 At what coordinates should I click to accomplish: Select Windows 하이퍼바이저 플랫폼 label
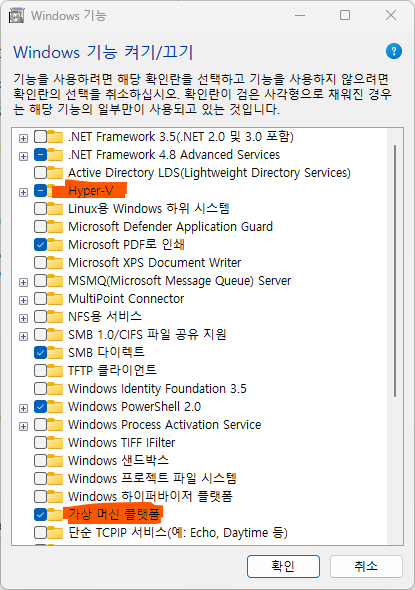150,496
